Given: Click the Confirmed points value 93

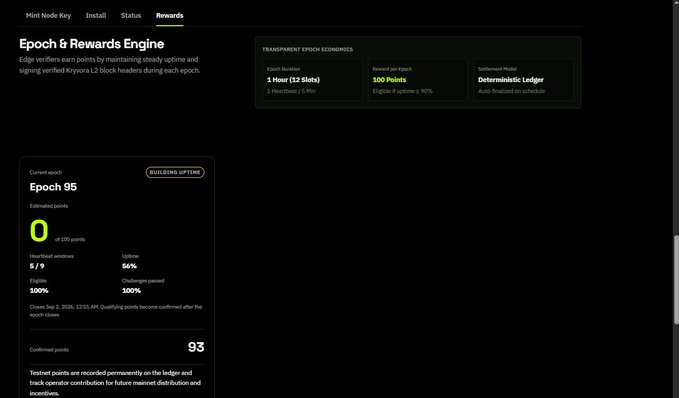Looking at the screenshot, I should pos(196,347).
